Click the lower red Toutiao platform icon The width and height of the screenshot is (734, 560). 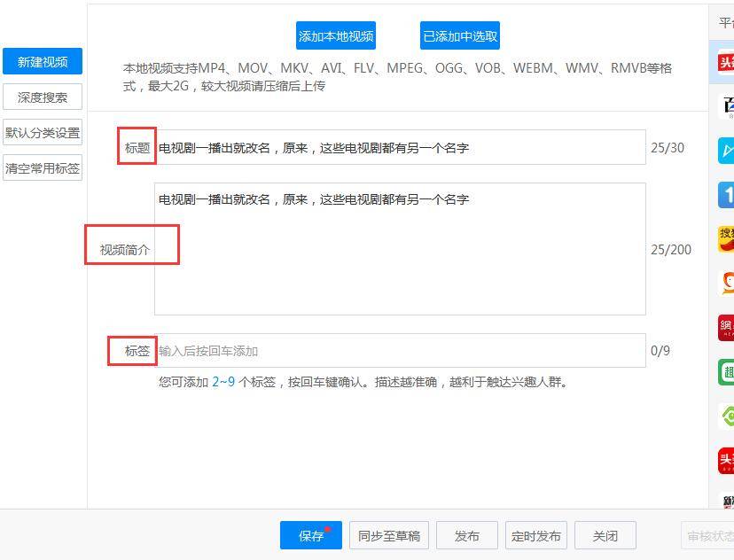[x=726, y=461]
